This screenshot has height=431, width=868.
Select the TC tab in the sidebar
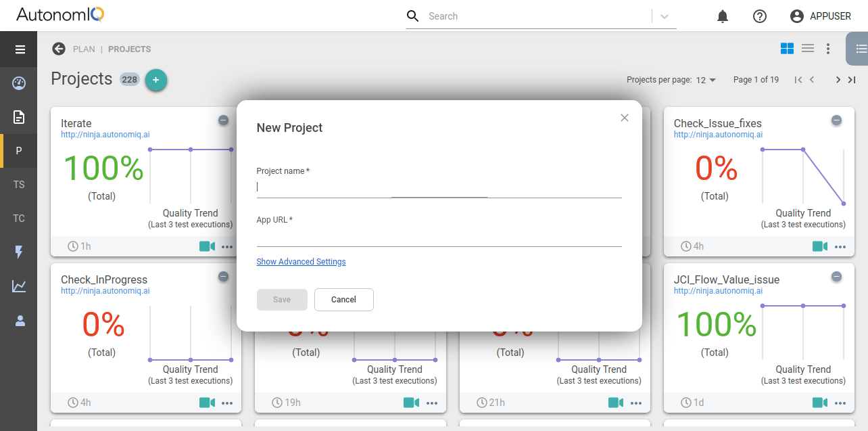[19, 219]
